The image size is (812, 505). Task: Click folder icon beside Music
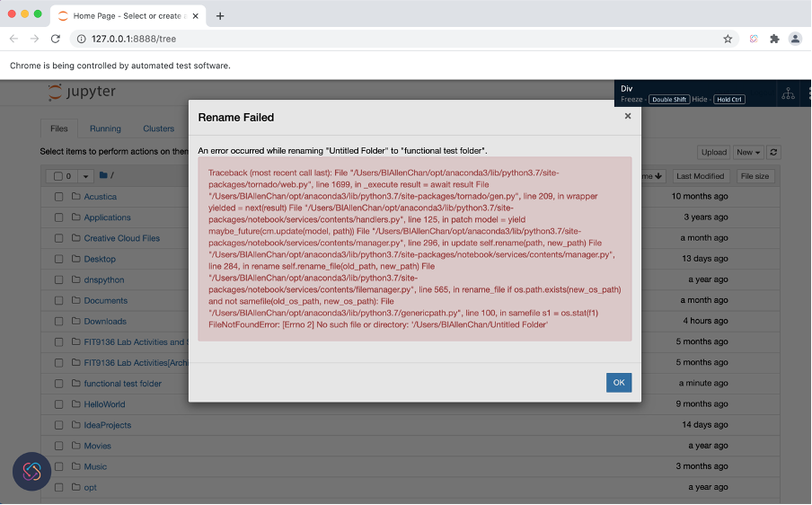tap(76, 466)
